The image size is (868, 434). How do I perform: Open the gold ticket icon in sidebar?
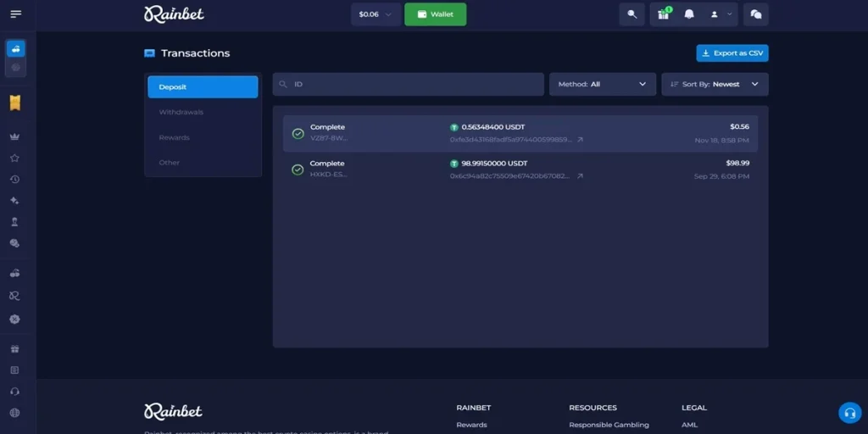15,103
